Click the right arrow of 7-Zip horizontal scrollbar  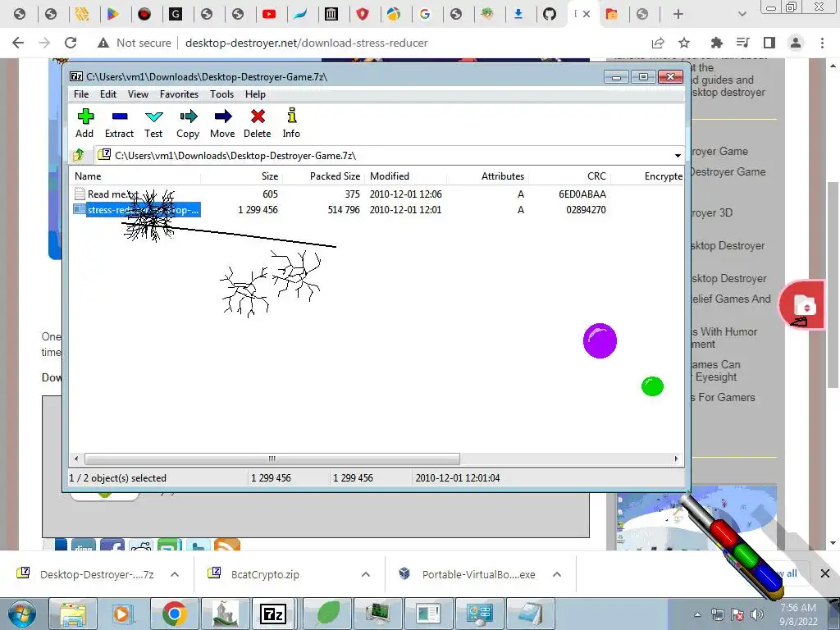676,459
